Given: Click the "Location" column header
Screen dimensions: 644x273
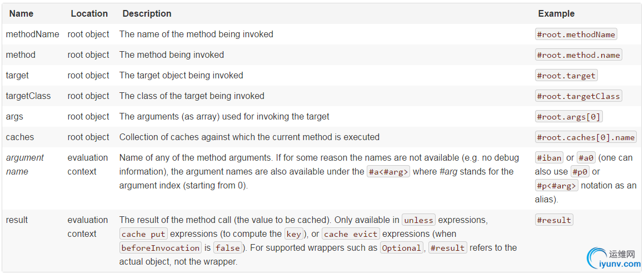Looking at the screenshot, I should (x=89, y=13).
